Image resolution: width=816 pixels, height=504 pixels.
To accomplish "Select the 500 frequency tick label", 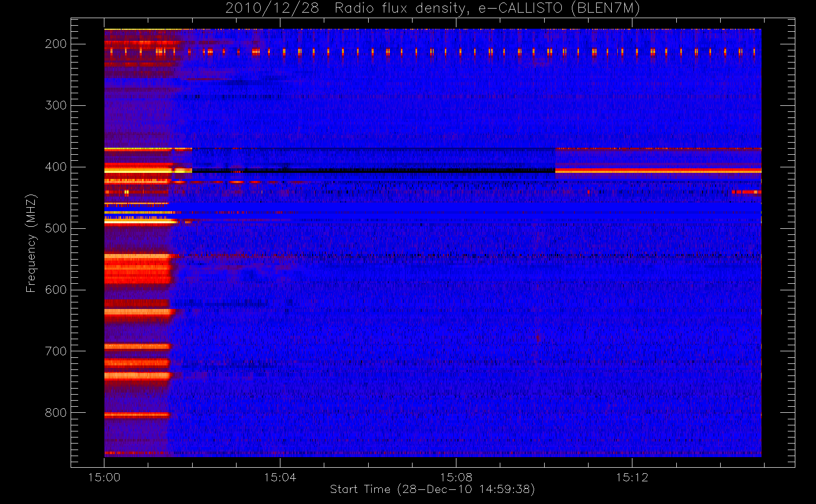I will point(55,228).
